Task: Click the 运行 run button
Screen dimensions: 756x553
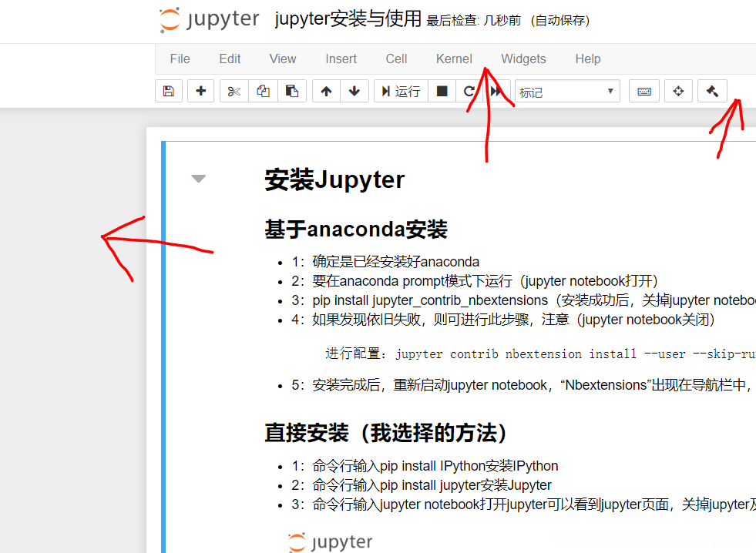Action: [400, 91]
